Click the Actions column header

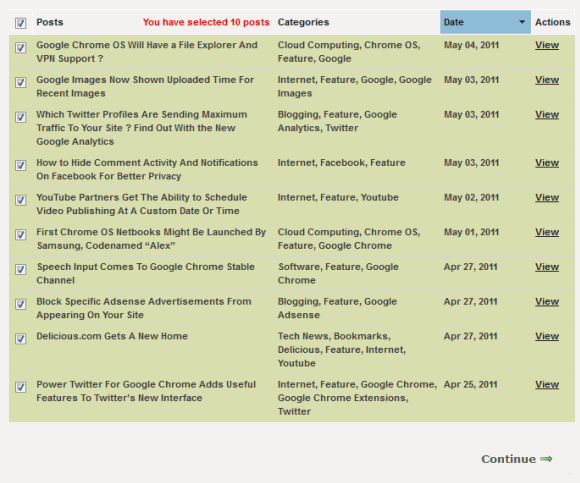[553, 22]
